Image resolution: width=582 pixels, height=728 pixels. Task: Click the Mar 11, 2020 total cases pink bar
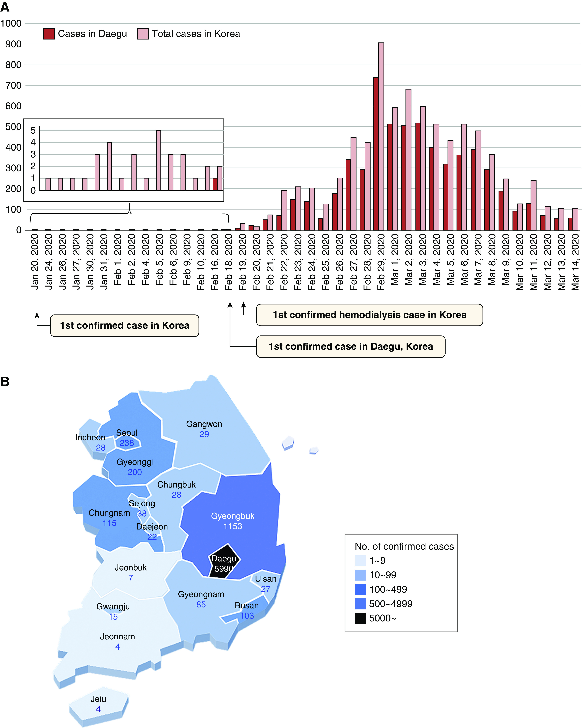(x=533, y=205)
